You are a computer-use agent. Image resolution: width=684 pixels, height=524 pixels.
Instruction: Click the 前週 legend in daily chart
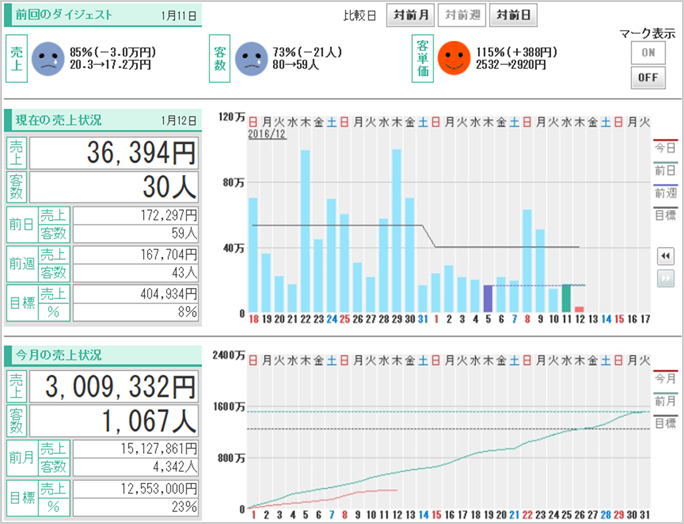665,192
